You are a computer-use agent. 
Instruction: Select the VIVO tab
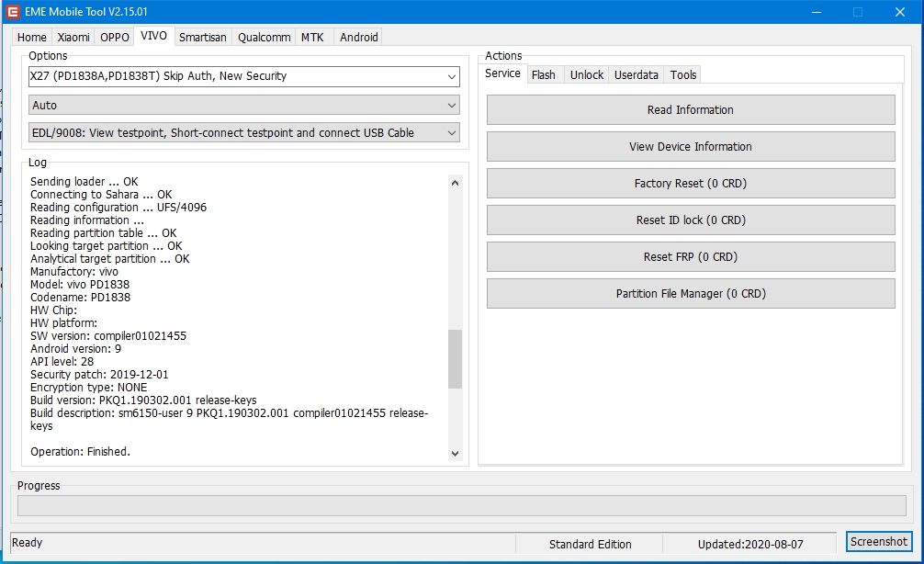(153, 35)
